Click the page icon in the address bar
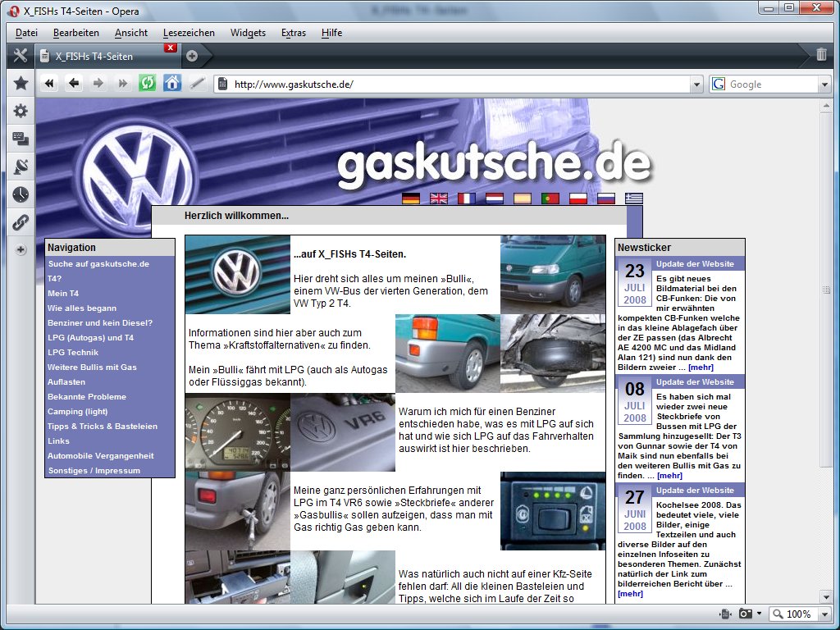The height and width of the screenshot is (630, 840). click(223, 84)
